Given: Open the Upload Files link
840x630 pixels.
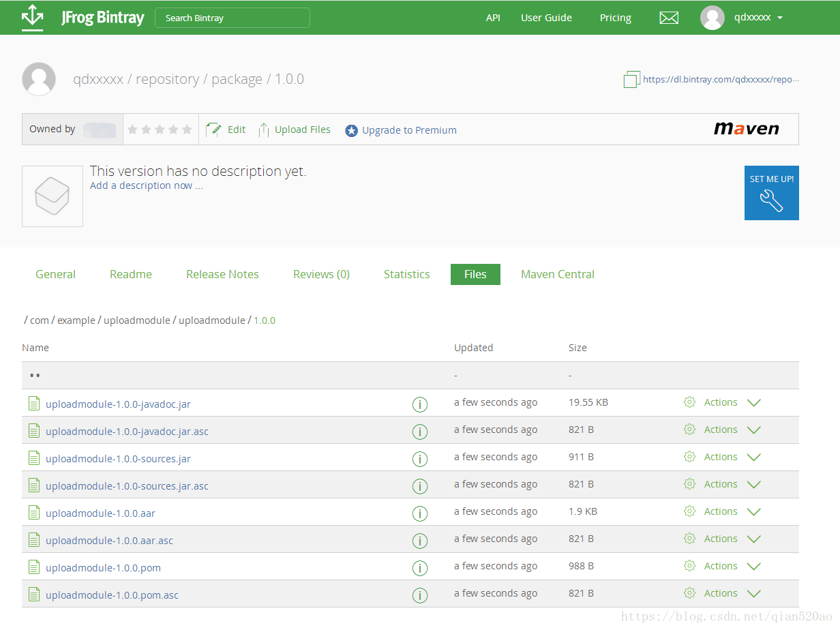Looking at the screenshot, I should click(x=303, y=130).
